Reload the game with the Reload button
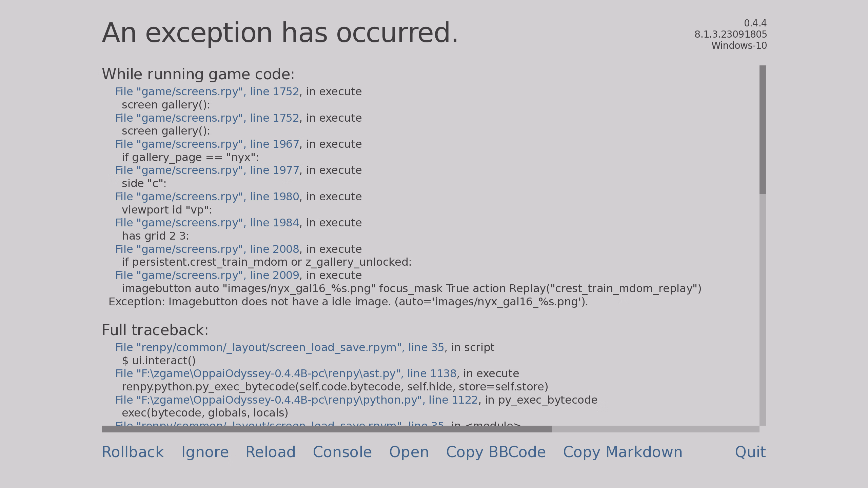The image size is (868, 488). (x=270, y=452)
